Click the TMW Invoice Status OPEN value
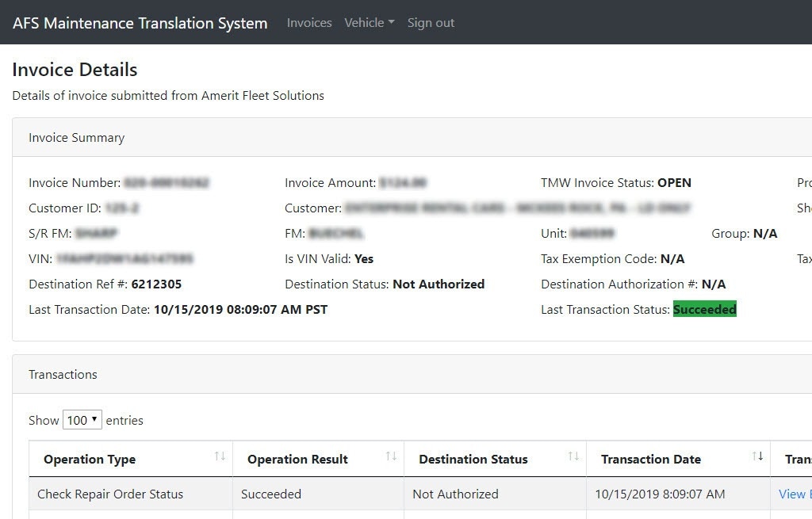812x519 pixels. click(674, 182)
